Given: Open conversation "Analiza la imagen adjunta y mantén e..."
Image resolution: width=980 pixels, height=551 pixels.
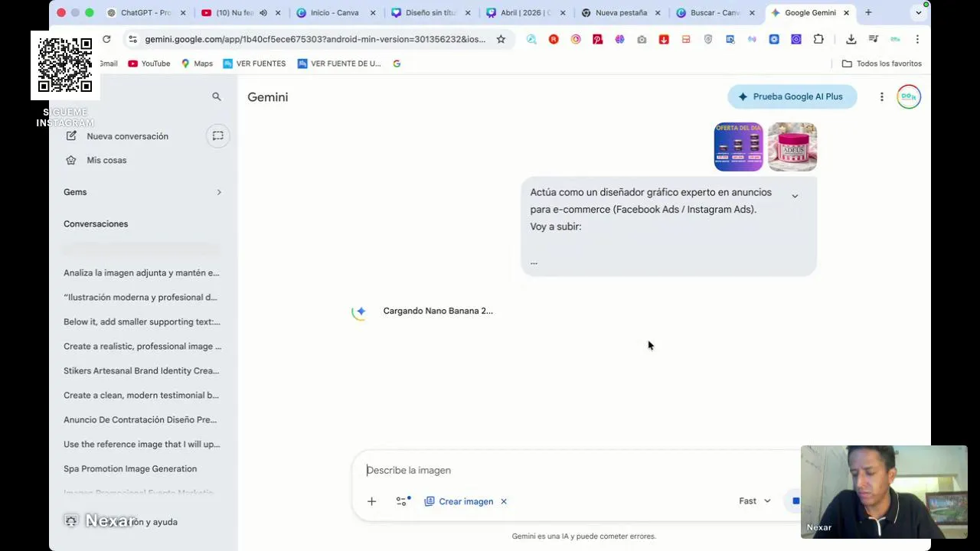Looking at the screenshot, I should coord(142,272).
